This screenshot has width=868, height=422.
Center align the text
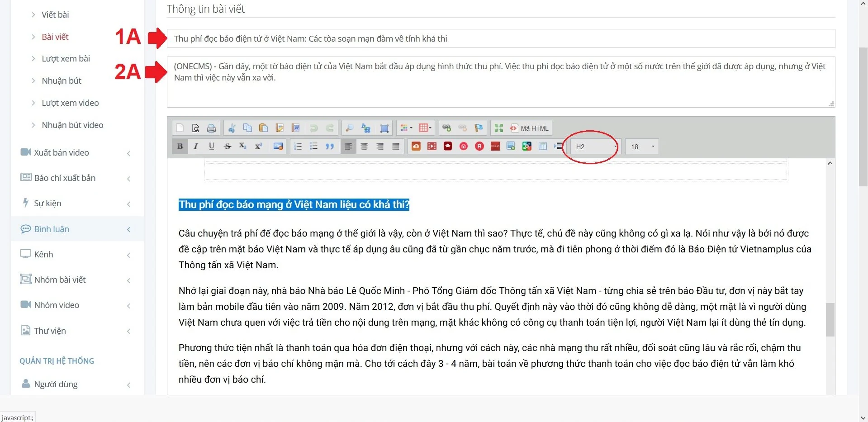[364, 146]
